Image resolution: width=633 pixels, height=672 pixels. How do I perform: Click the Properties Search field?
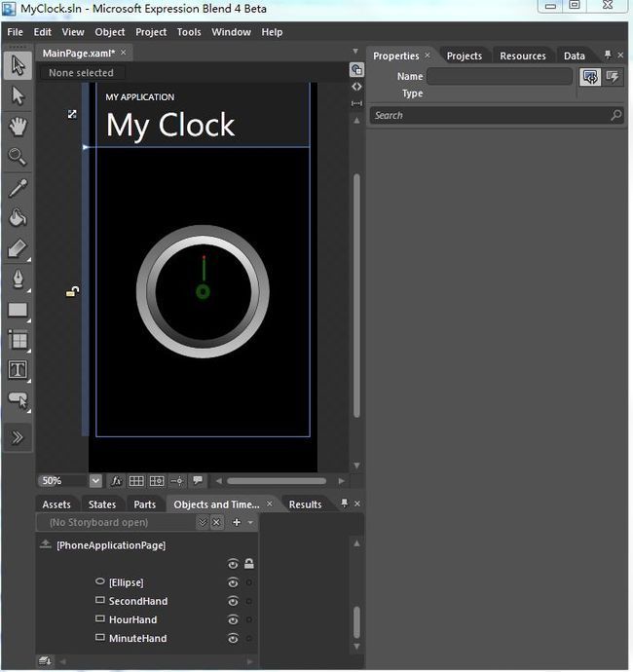(x=497, y=115)
